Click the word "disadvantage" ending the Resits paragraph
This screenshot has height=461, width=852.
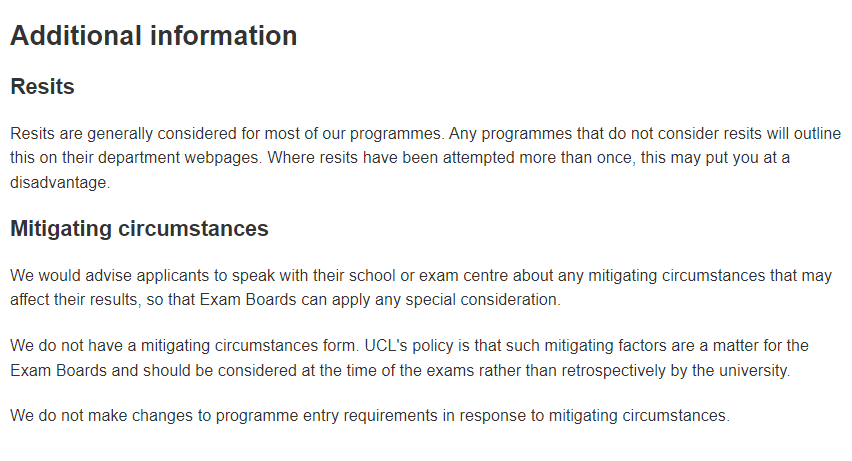point(58,183)
